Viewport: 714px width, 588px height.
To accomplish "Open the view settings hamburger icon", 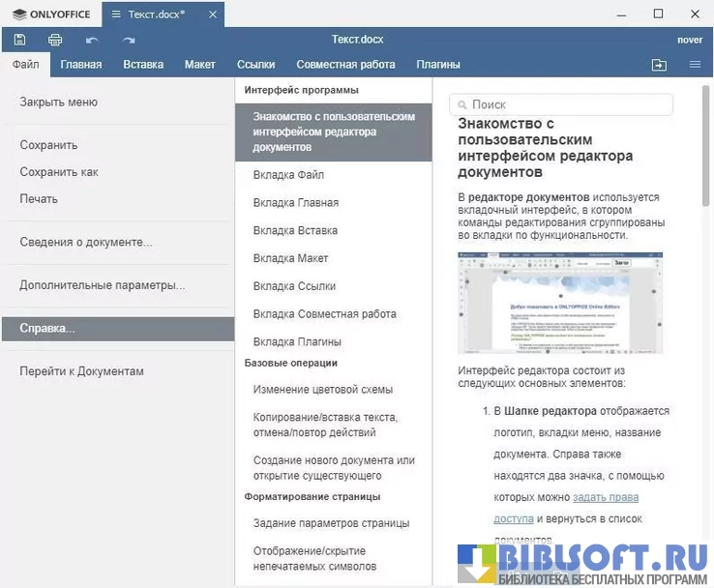I will point(695,65).
